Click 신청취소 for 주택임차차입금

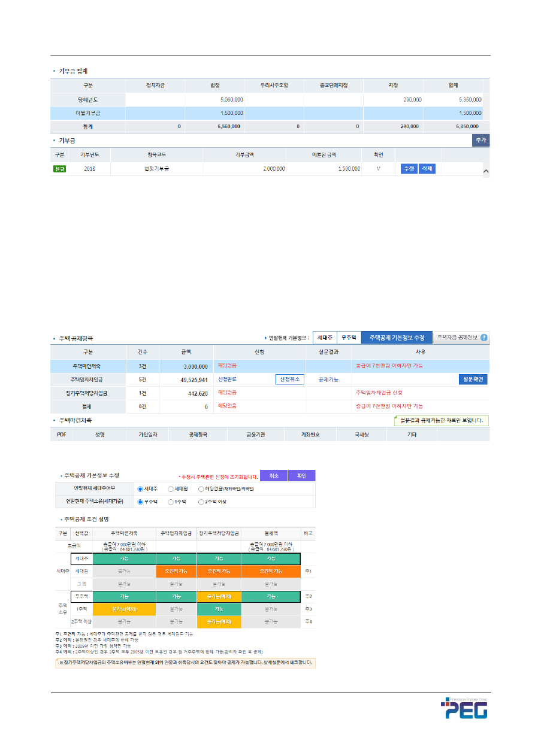290,379
